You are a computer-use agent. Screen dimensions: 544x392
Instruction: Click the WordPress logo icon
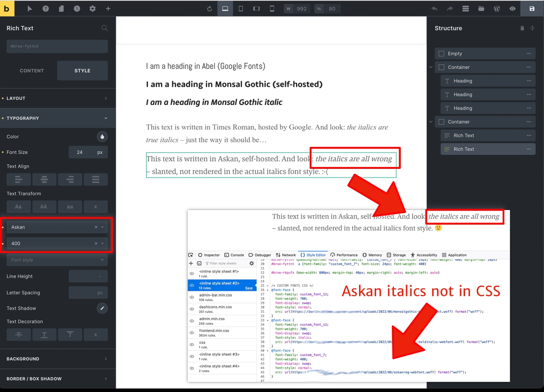(x=497, y=9)
